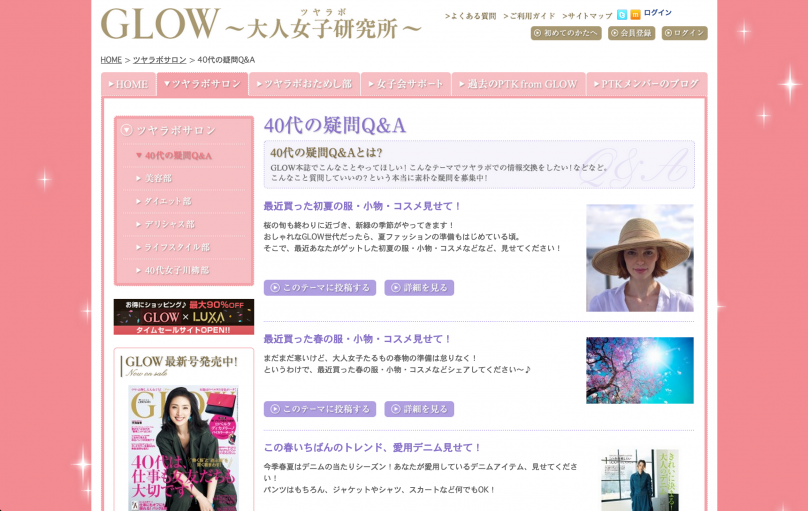Go to HOME breadcrumb link

111,60
